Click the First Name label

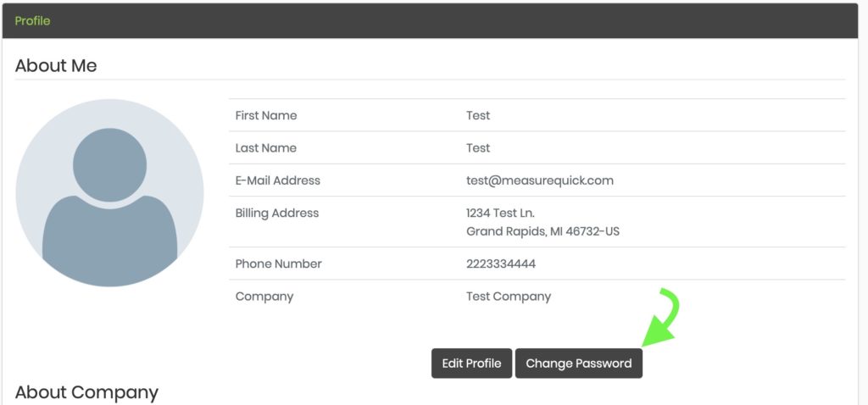[266, 115]
